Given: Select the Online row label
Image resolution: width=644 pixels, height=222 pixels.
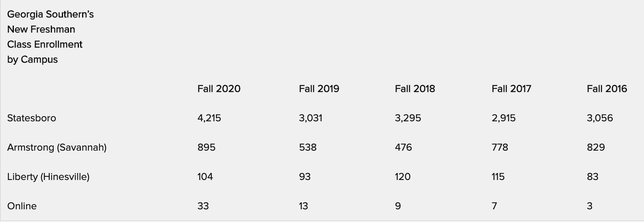Looking at the screenshot, I should [x=22, y=206].
